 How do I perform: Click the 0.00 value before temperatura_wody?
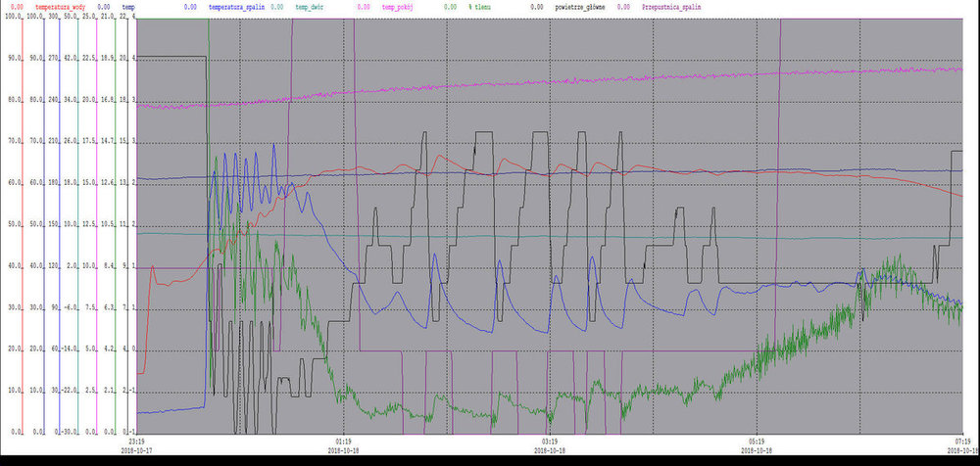[17, 6]
